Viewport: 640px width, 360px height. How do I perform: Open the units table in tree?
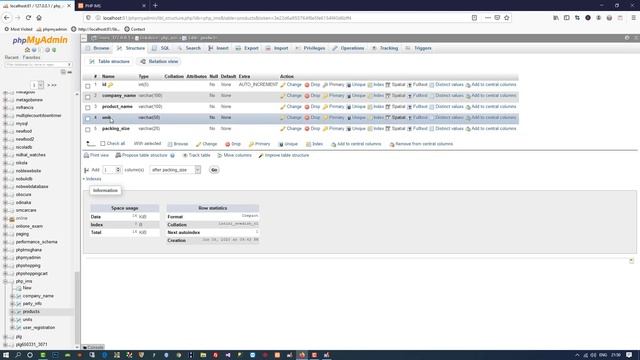(27, 320)
